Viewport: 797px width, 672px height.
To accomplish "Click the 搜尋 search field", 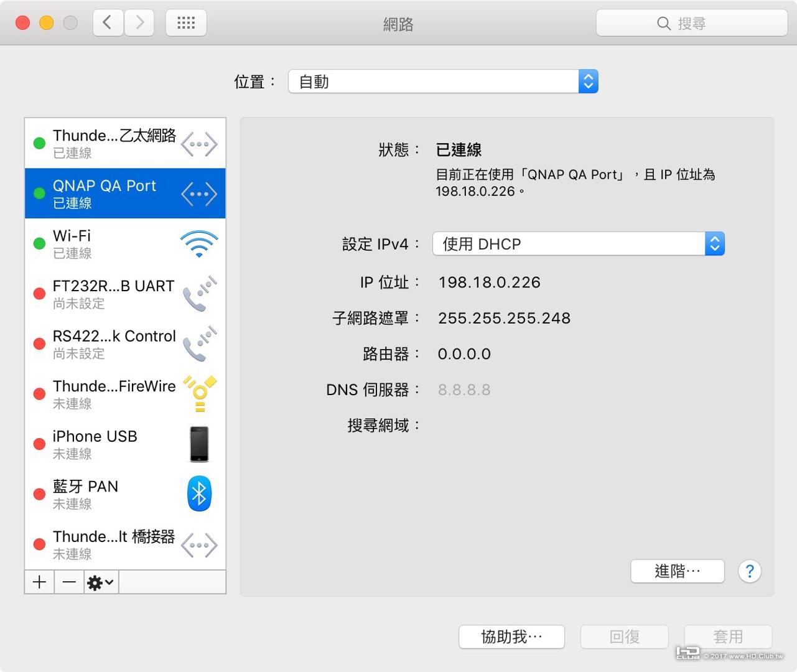I will (692, 23).
